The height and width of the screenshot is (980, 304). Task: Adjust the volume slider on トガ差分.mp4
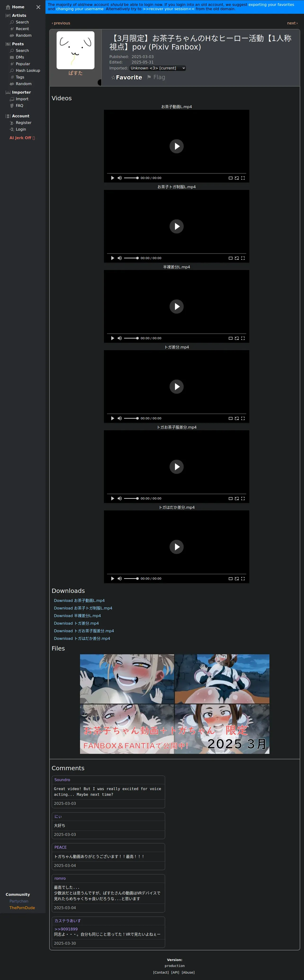[x=131, y=418]
